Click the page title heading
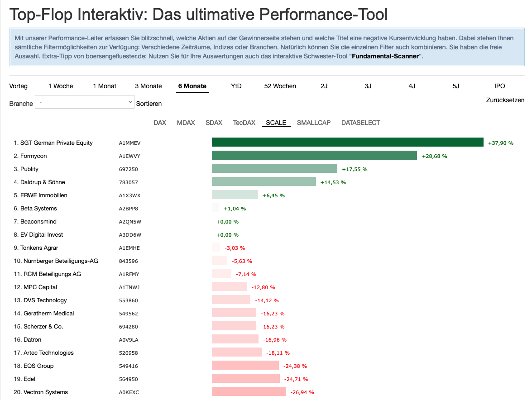 [198, 14]
